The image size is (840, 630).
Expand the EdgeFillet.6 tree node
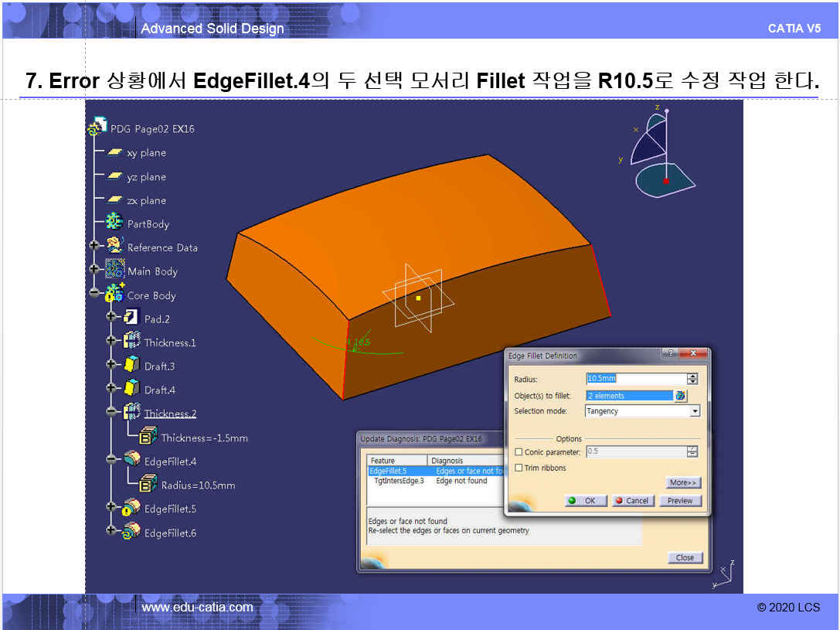point(112,531)
